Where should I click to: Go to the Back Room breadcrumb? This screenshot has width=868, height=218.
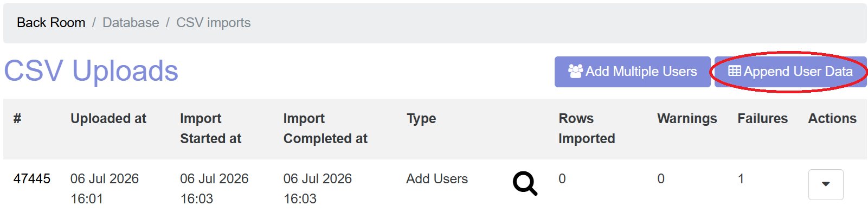click(51, 23)
